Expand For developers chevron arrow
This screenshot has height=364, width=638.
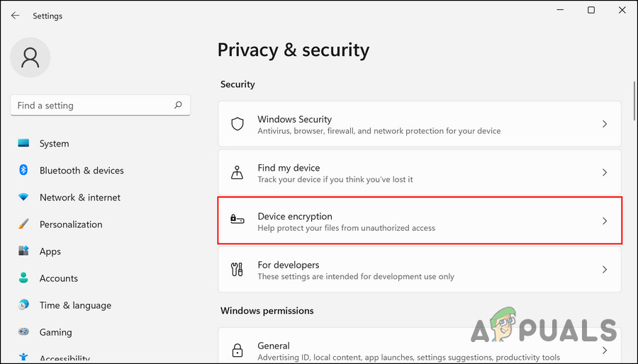(x=605, y=270)
